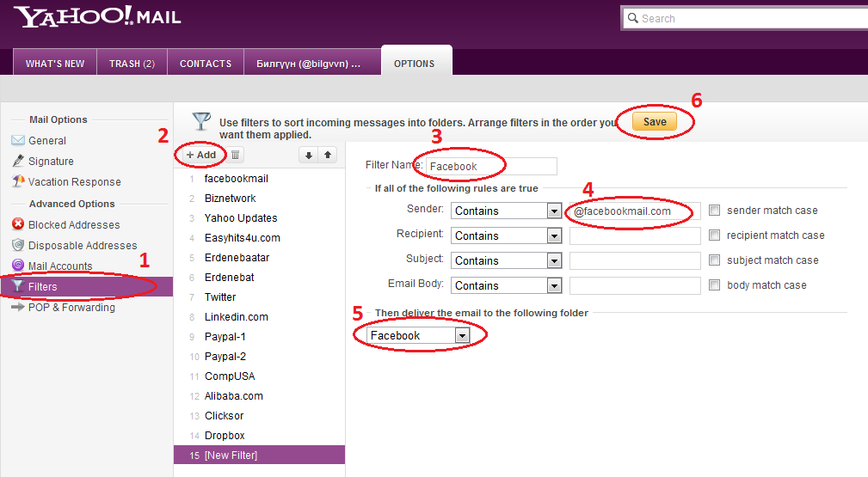Image resolution: width=868 pixels, height=477 pixels.
Task: Select the Twitter filter
Action: [x=259, y=297]
